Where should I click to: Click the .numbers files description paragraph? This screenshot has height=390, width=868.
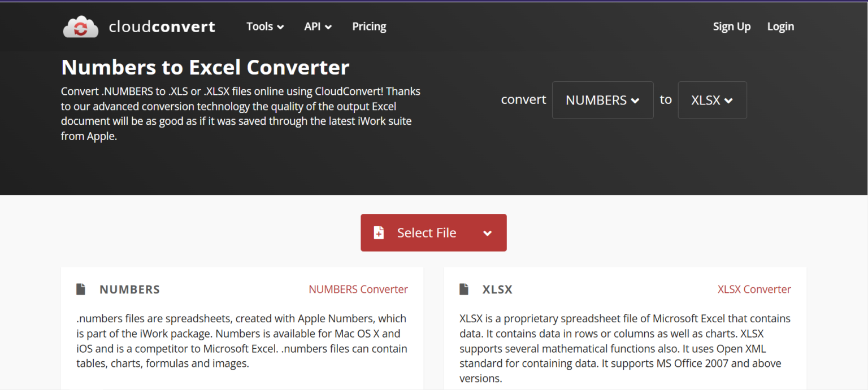click(x=242, y=341)
